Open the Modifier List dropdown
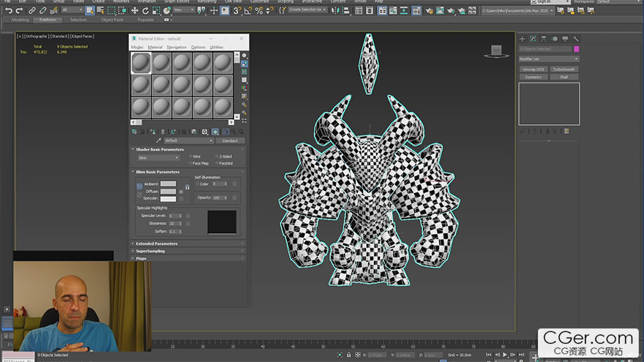Viewport: 644px width, 362px height. coord(548,59)
